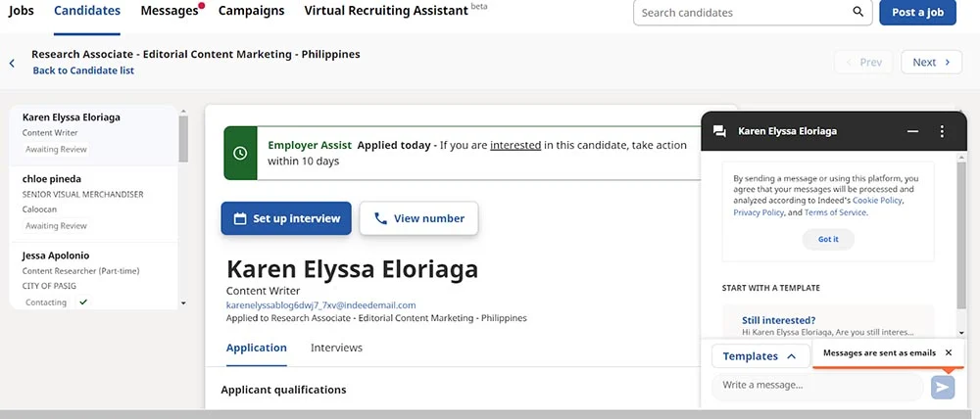Image resolution: width=980 pixels, height=419 pixels.
Task: Click Awaiting Review badge under Karen Elyssa
Action: pos(56,150)
